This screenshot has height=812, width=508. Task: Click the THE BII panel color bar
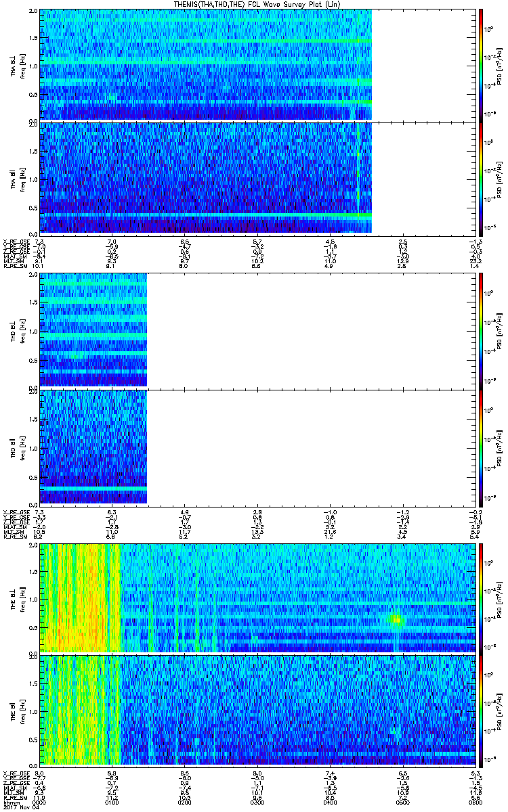tap(481, 711)
